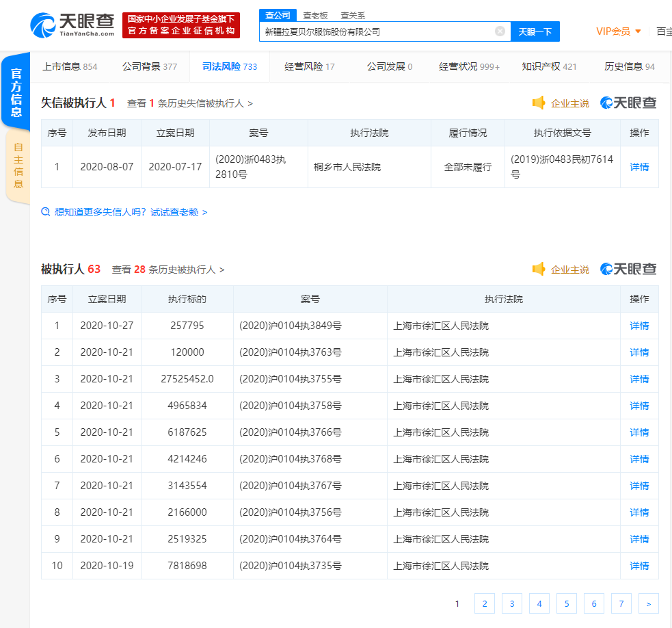Open the 经营风险 17 tab
Screen dimensions: 672x628
tap(310, 66)
